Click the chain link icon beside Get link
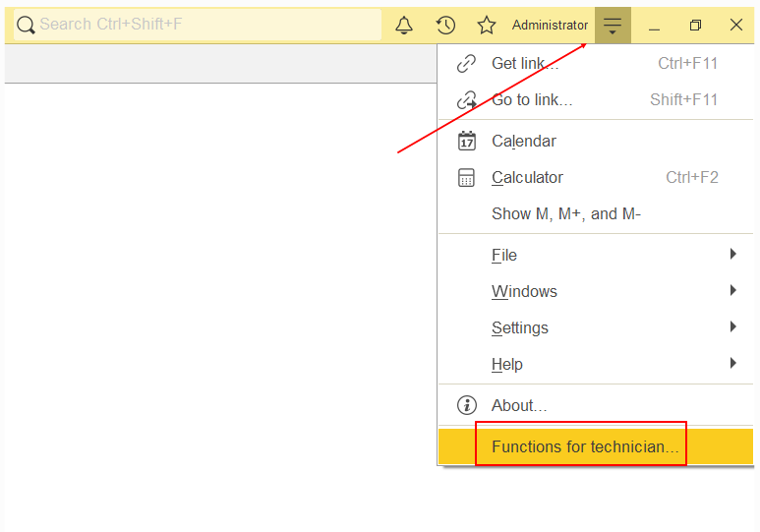This screenshot has width=760, height=532. (466, 64)
